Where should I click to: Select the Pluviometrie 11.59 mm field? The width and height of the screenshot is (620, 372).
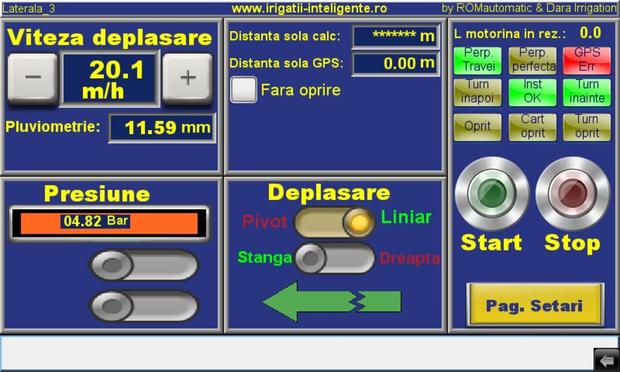(162, 128)
